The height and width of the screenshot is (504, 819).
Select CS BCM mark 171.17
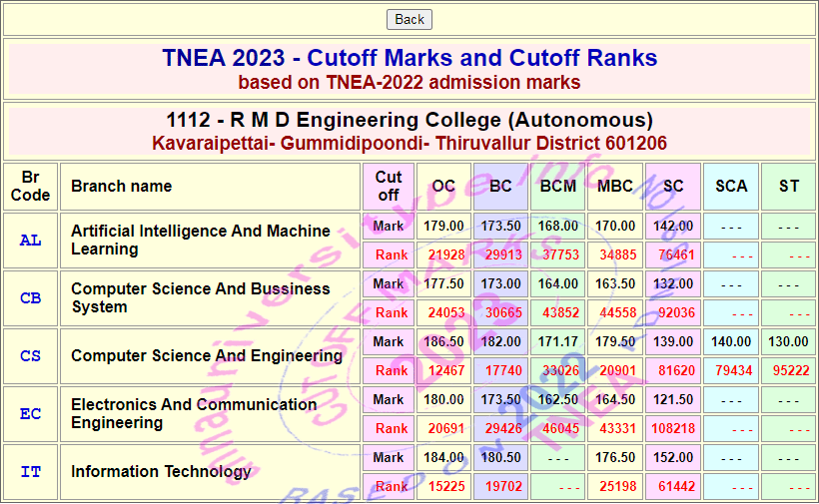[558, 341]
